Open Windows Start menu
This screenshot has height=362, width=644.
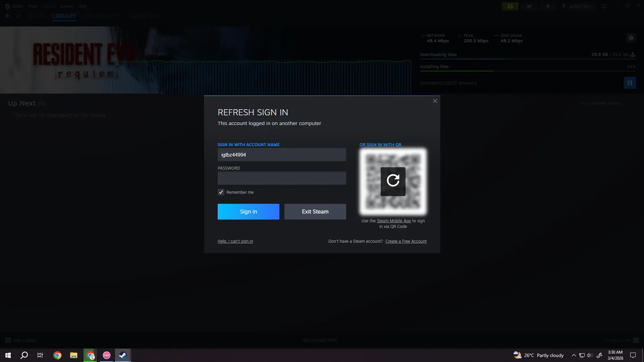click(x=8, y=355)
